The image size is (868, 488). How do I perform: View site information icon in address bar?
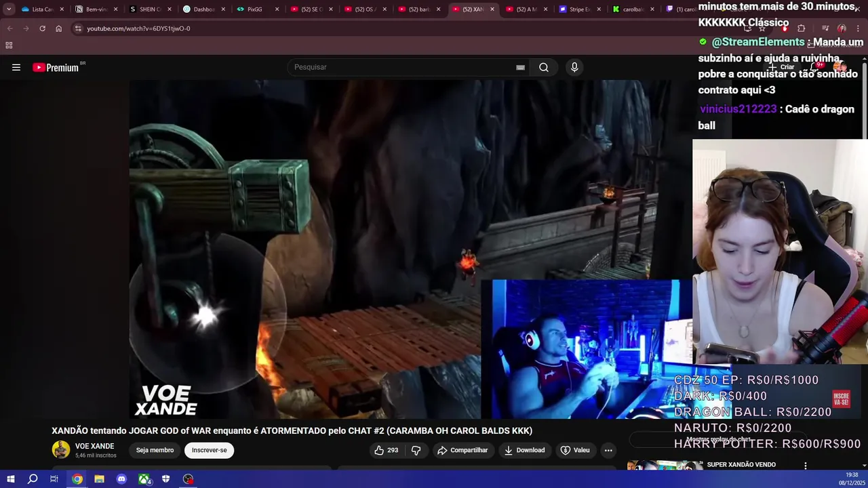coord(78,28)
